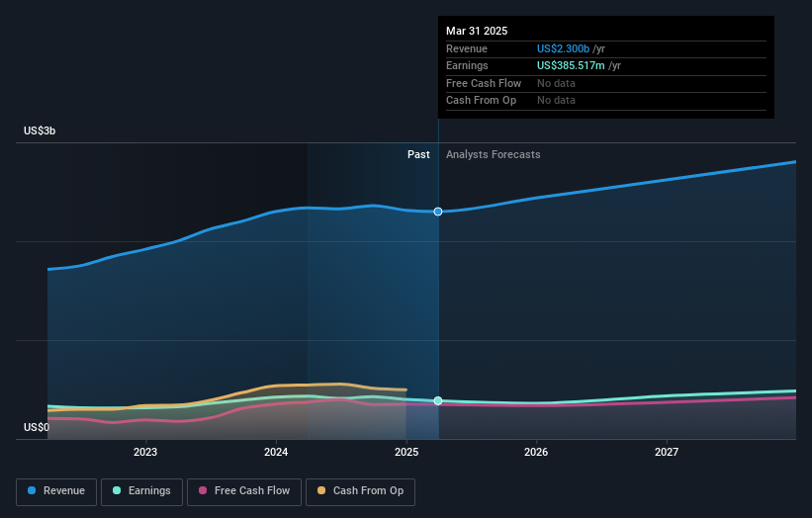Click the US$385.517m earnings value in tooltip
812x518 pixels.
571,65
